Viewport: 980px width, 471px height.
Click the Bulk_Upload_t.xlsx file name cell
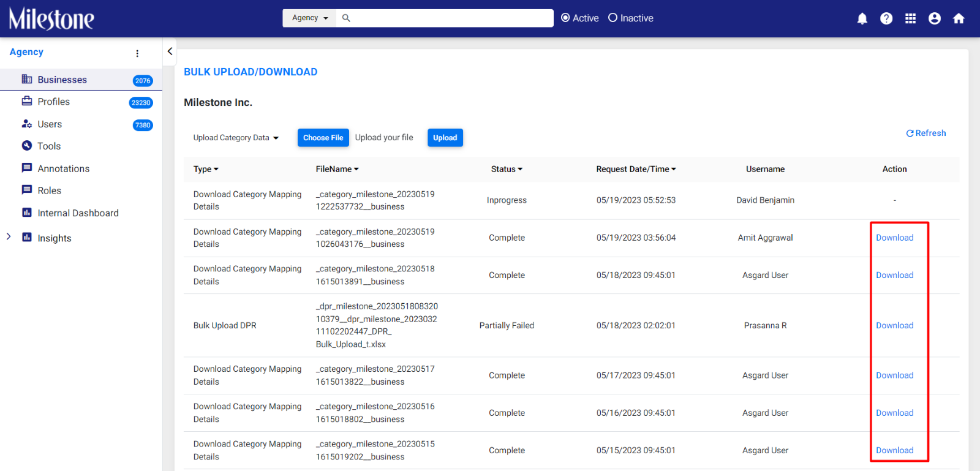click(377, 325)
